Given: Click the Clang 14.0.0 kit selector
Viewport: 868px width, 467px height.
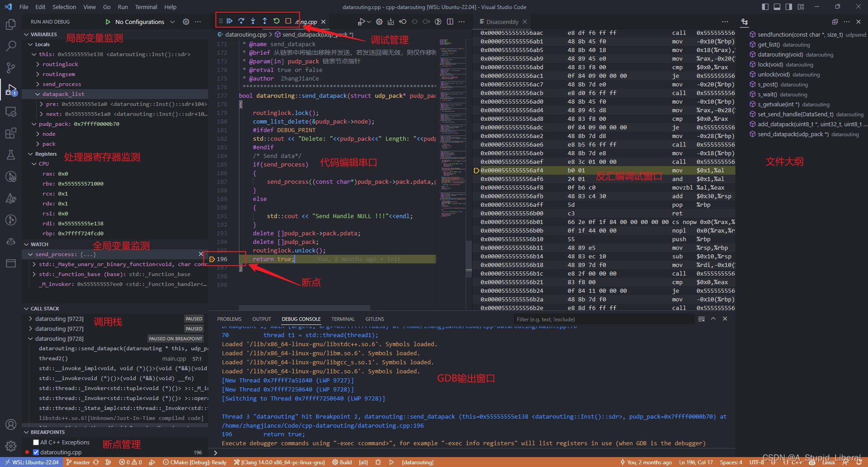Looking at the screenshot, I should point(280,462).
